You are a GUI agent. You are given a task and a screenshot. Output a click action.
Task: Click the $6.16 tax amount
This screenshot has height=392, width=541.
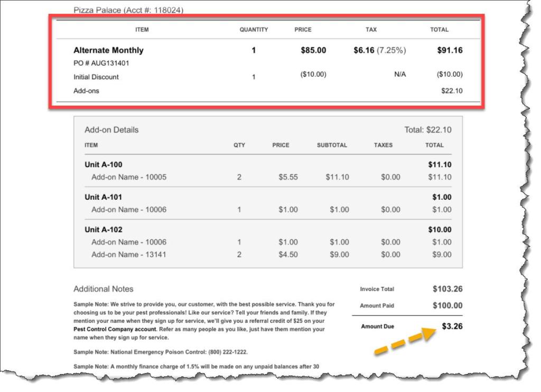364,50
